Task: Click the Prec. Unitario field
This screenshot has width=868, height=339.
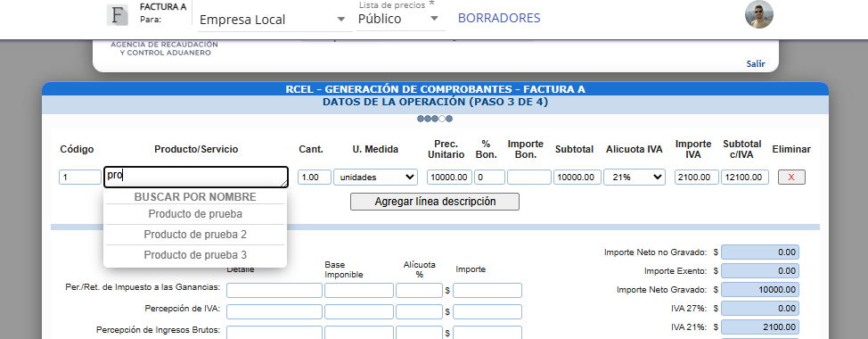Action: (449, 178)
